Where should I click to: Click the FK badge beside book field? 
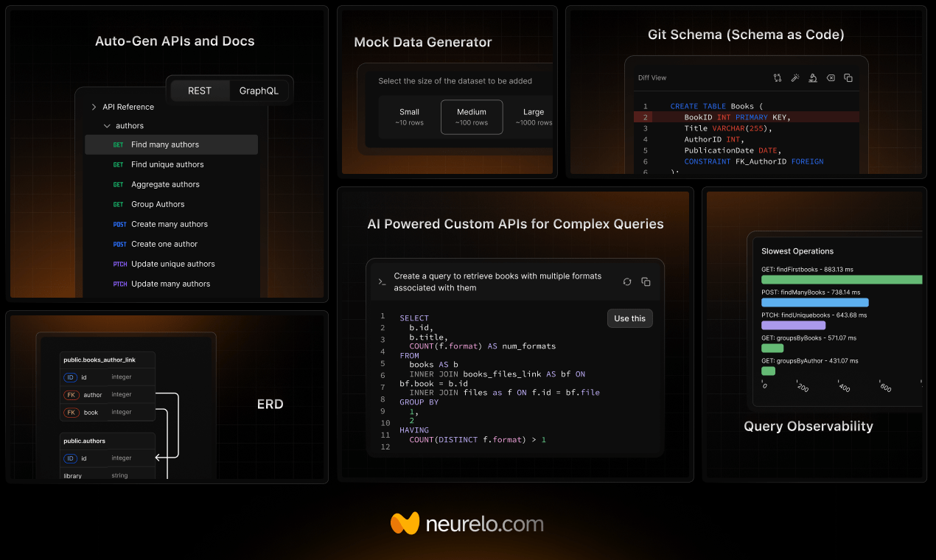(x=71, y=413)
